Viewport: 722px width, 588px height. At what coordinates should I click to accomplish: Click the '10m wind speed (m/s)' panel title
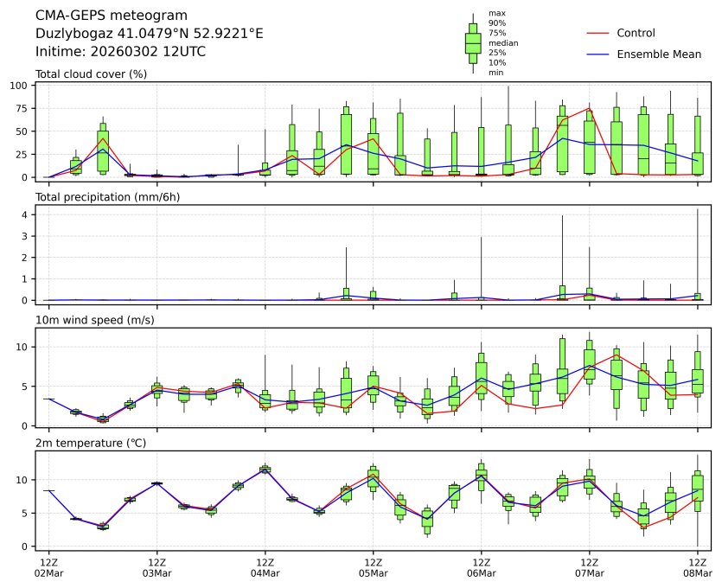click(x=92, y=321)
